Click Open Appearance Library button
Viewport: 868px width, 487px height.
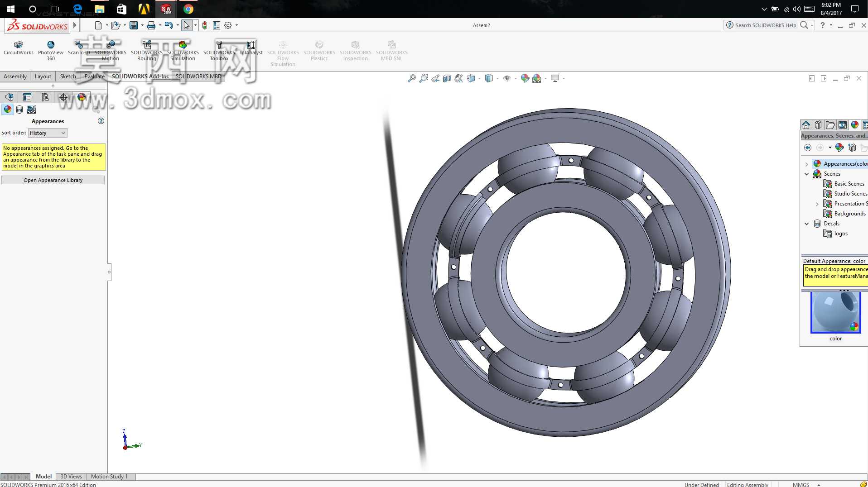(53, 180)
